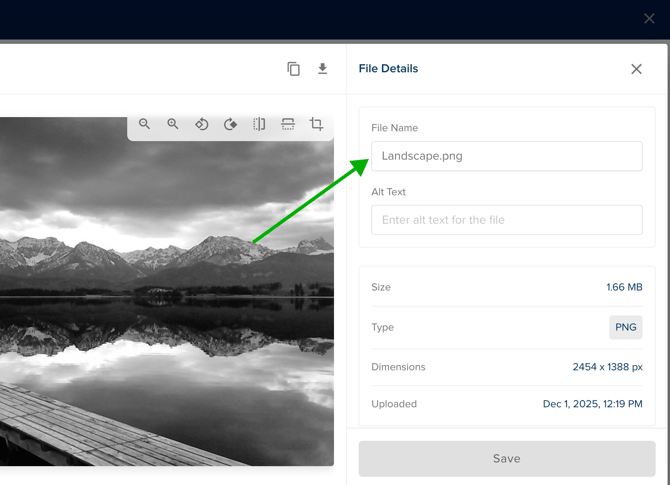Click the File Name input field

(x=506, y=156)
